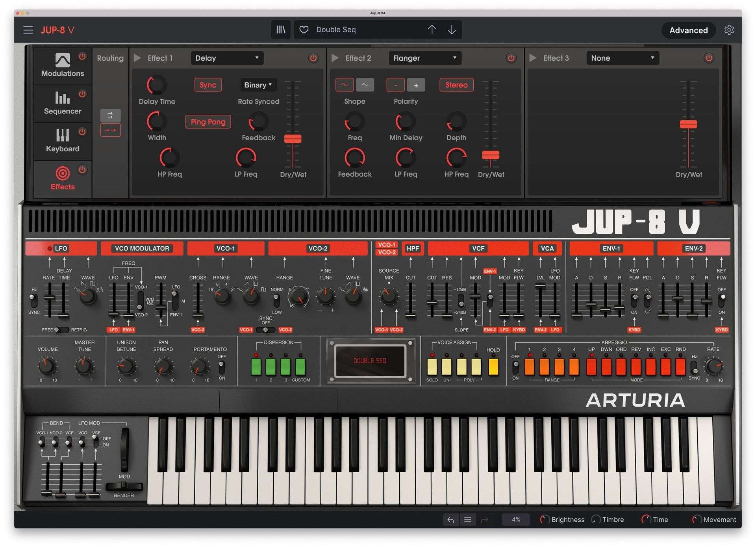Switch to the Modulations tab
The height and width of the screenshot is (547, 756).
click(63, 65)
